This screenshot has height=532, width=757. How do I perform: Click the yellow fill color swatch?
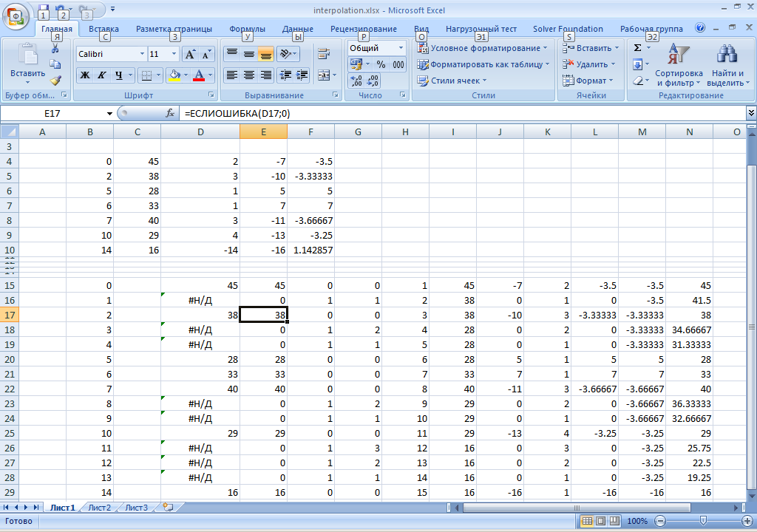pyautogui.click(x=174, y=75)
